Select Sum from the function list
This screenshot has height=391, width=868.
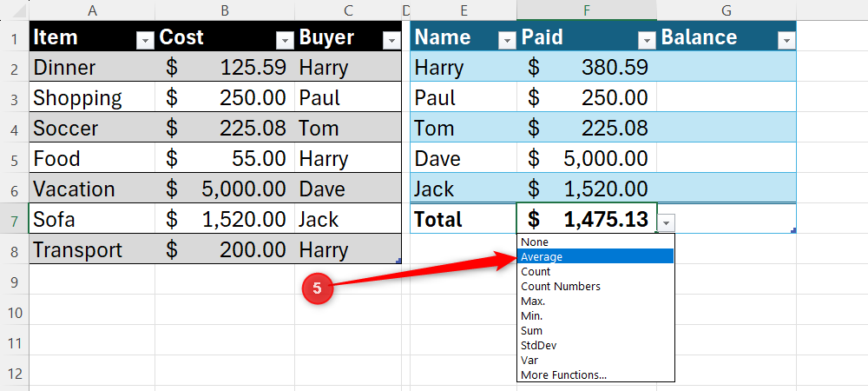coord(595,331)
